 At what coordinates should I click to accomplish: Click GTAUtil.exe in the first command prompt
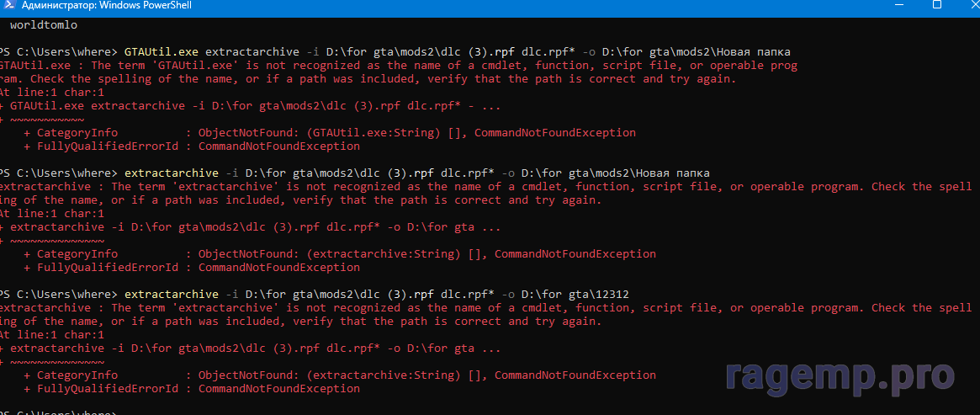pos(161,51)
